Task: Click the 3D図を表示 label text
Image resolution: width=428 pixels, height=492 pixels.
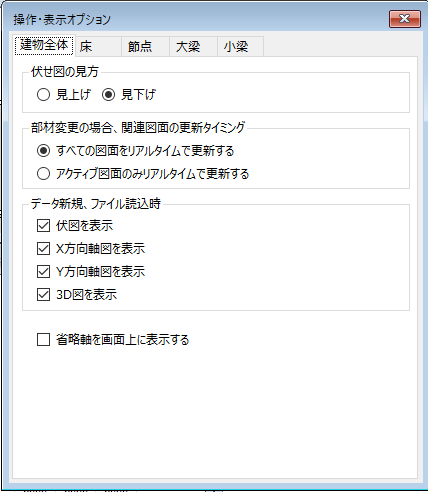Action: (x=87, y=295)
